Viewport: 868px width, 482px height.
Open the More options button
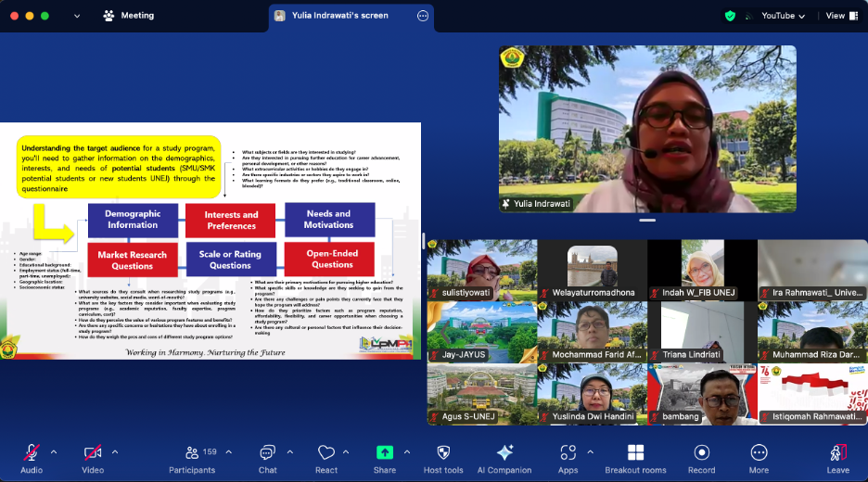759,458
